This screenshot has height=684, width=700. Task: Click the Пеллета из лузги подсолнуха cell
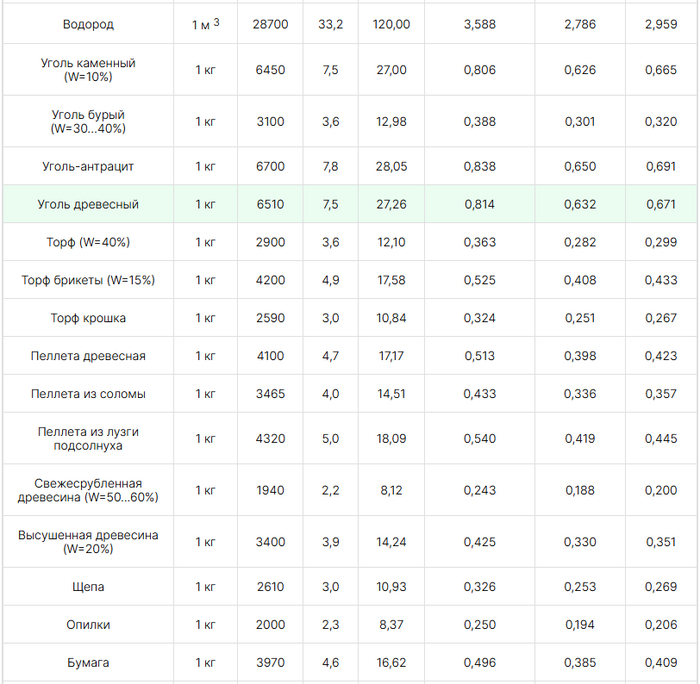pyautogui.click(x=88, y=438)
